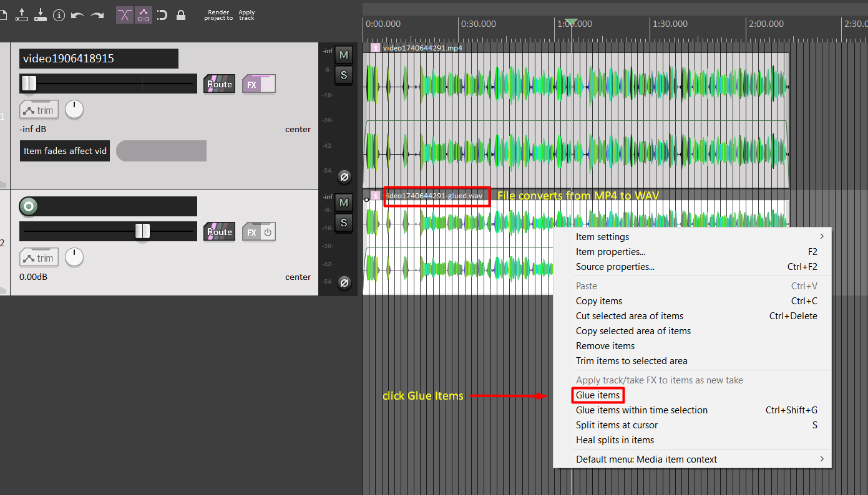Image resolution: width=868 pixels, height=495 pixels.
Task: Toggle the record arm button on track 2
Action: coord(28,206)
